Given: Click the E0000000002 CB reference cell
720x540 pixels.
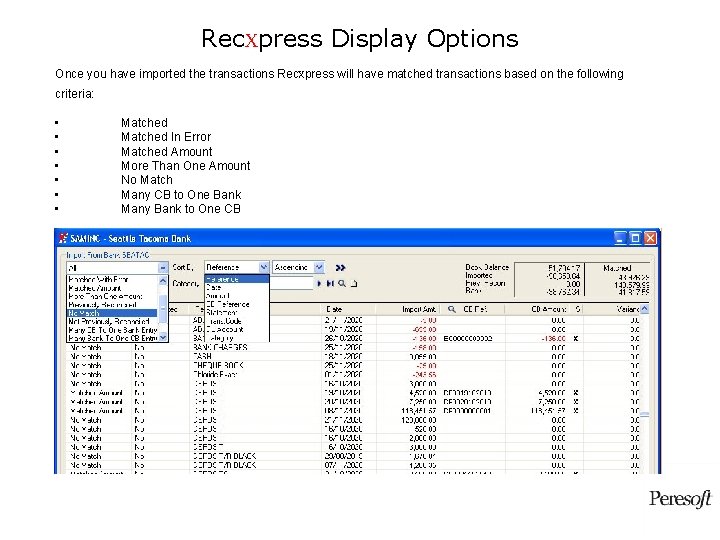Looking at the screenshot, I should pyautogui.click(x=467, y=338).
